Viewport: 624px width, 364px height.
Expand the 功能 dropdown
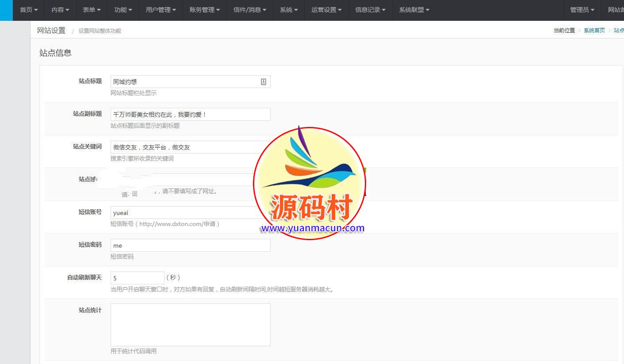coord(123,10)
